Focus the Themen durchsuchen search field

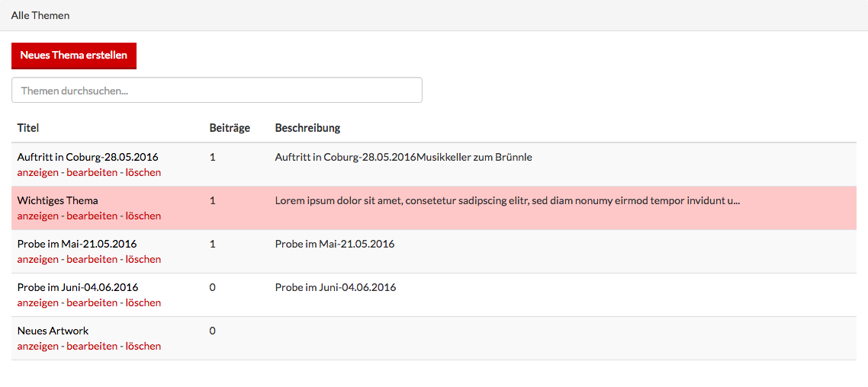point(217,90)
